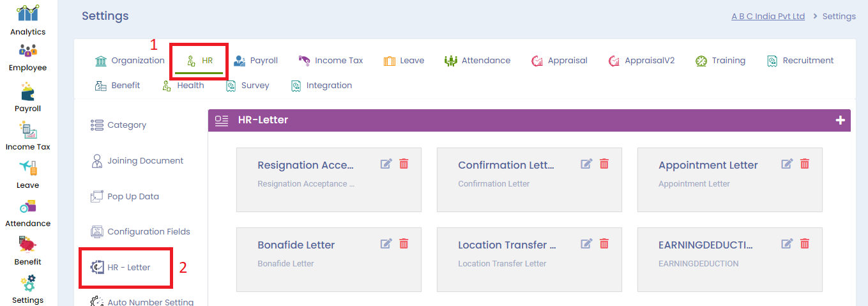Select the Recruitment settings tab
868x306 pixels.
(x=800, y=61)
